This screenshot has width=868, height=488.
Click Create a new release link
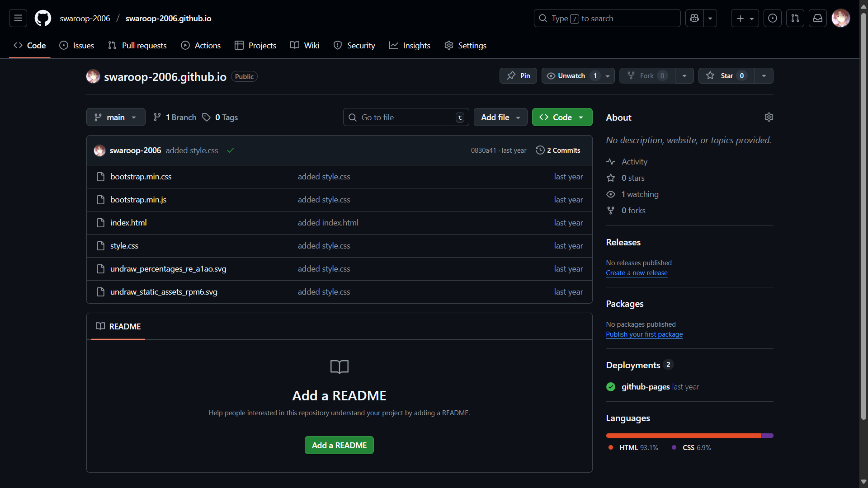tap(637, 273)
